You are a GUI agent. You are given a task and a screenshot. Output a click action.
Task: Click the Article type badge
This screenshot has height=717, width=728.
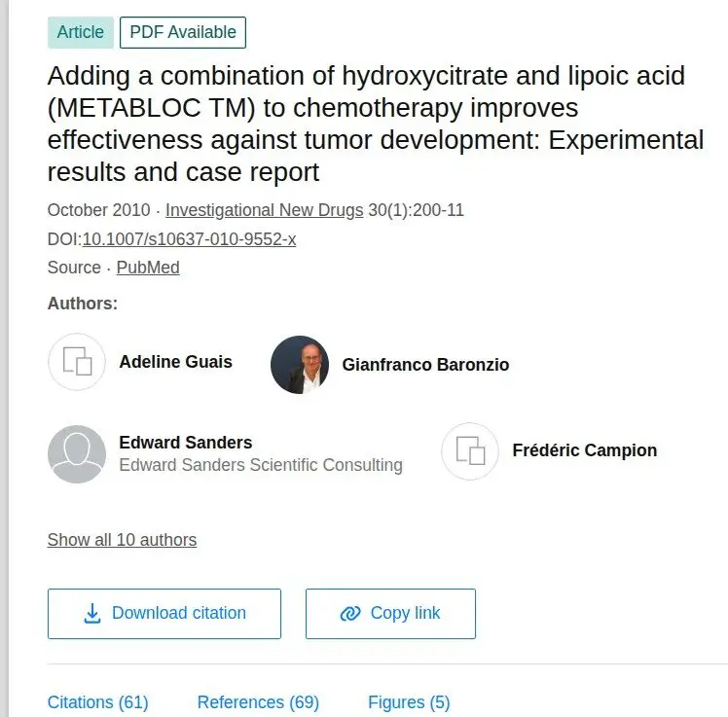81,32
